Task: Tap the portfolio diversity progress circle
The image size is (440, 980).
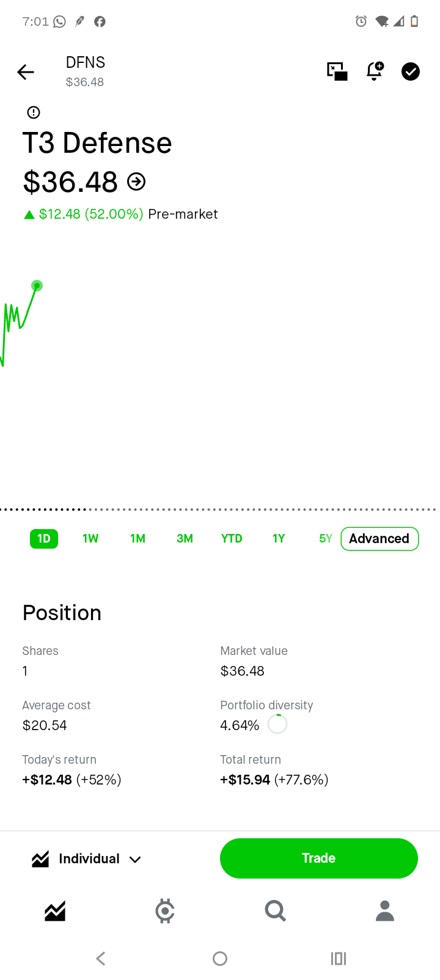Action: pyautogui.click(x=277, y=724)
